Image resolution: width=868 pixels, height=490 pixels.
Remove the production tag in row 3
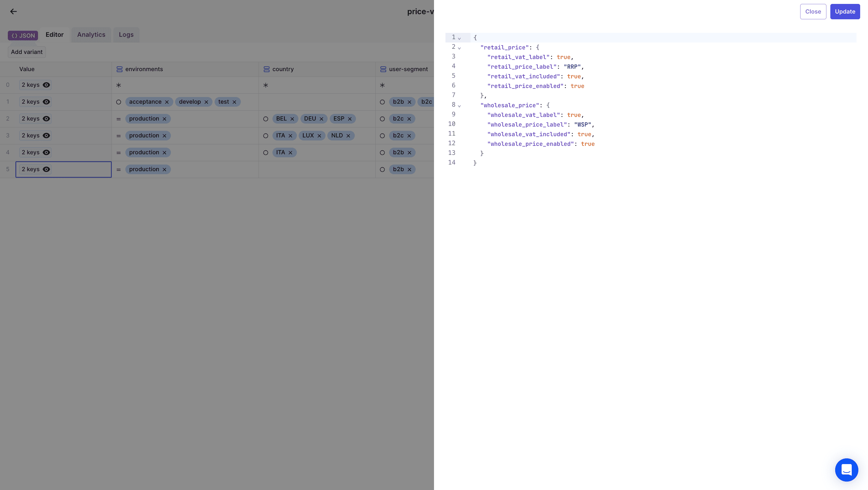point(165,136)
